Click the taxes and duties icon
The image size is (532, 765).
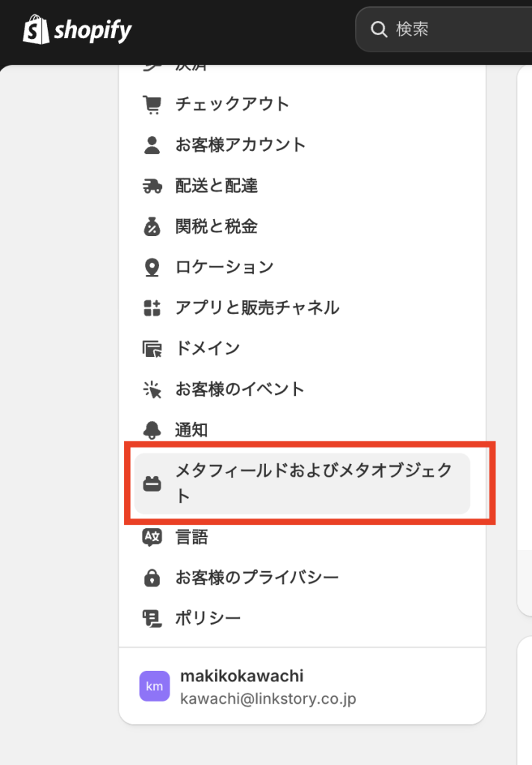[x=152, y=226]
